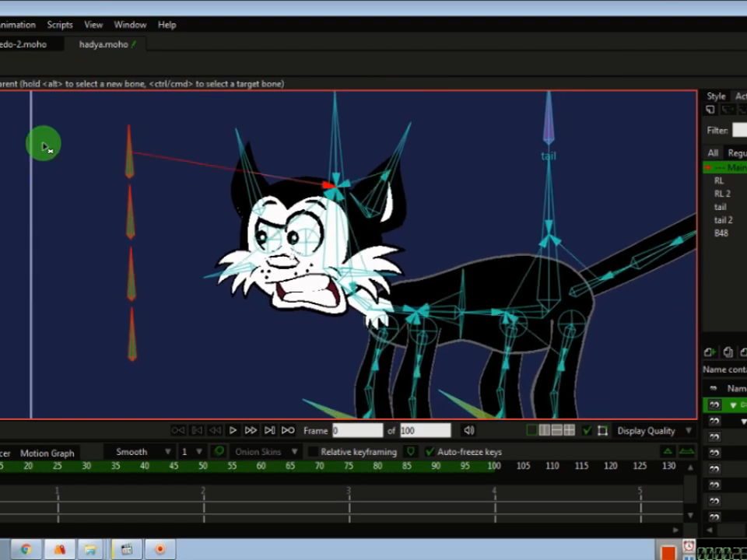Viewport: 747px width, 560px height.
Task: Collapse the highlighted green layer's triangle
Action: (x=733, y=405)
